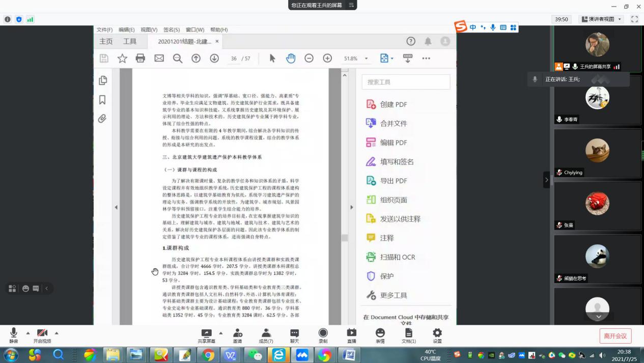Click the print icon in PDF toolbar
644x363 pixels.
[x=141, y=59]
